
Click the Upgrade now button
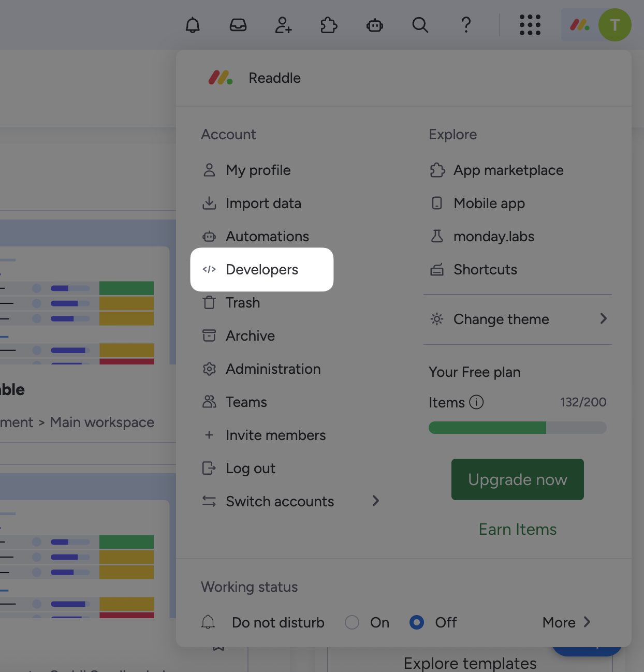click(x=518, y=479)
